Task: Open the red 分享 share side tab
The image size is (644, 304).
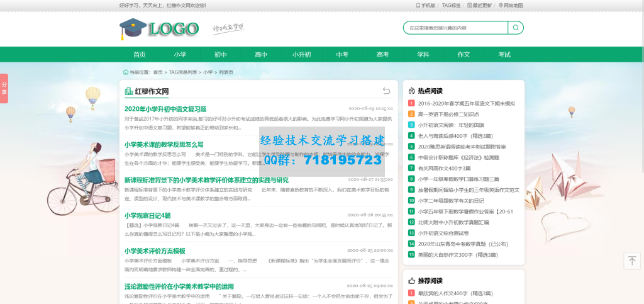Action: [x=4, y=88]
